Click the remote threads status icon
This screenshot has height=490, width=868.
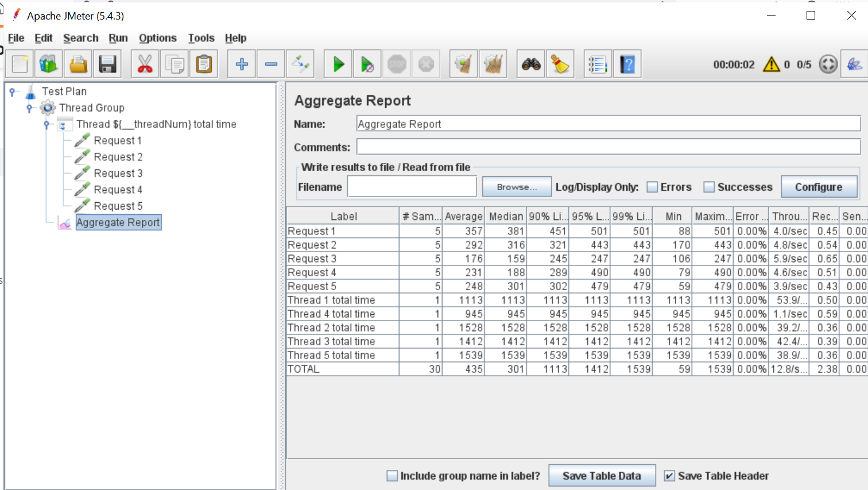828,64
